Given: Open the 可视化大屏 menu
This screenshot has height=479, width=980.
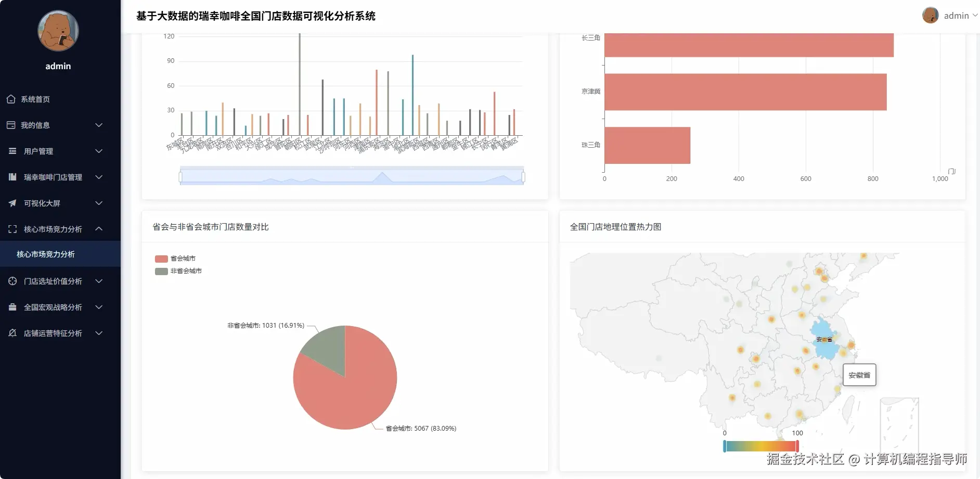Looking at the screenshot, I should click(60, 203).
